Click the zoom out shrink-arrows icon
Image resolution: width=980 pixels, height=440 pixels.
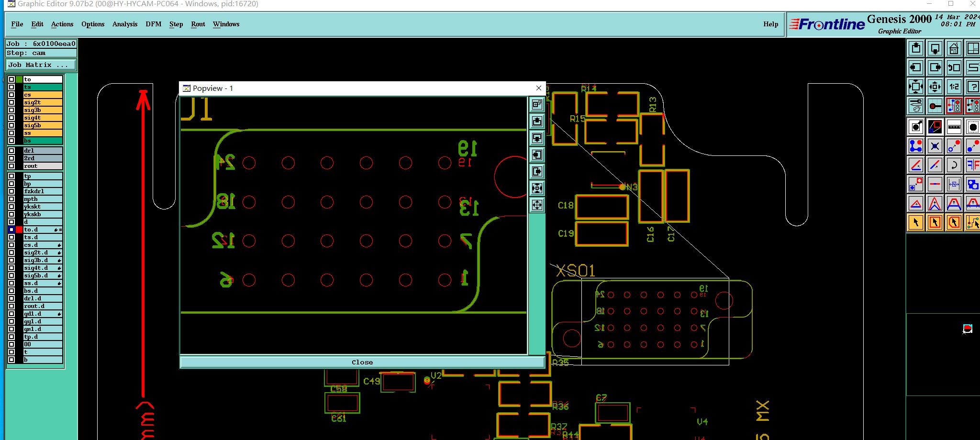click(935, 87)
